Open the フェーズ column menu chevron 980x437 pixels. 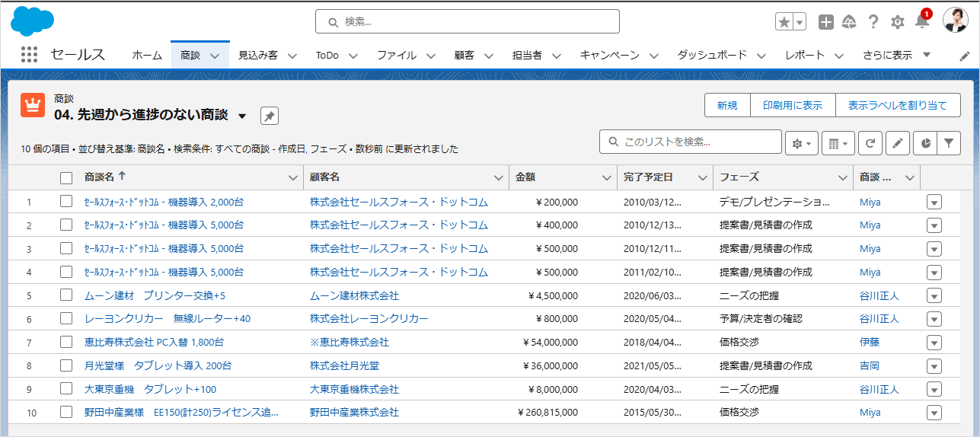[843, 177]
